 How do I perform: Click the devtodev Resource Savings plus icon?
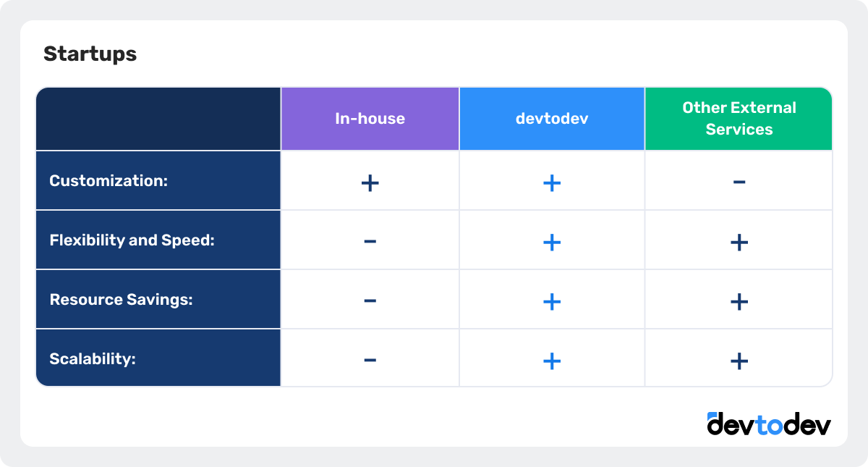(552, 301)
